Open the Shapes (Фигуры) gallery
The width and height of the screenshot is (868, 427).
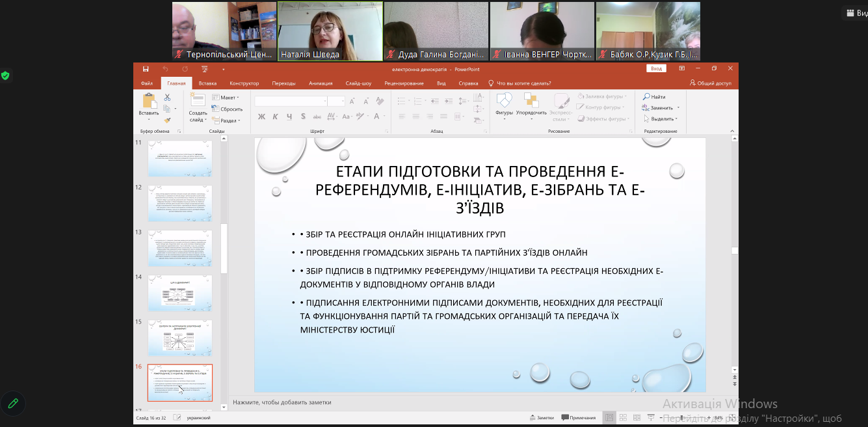(504, 103)
